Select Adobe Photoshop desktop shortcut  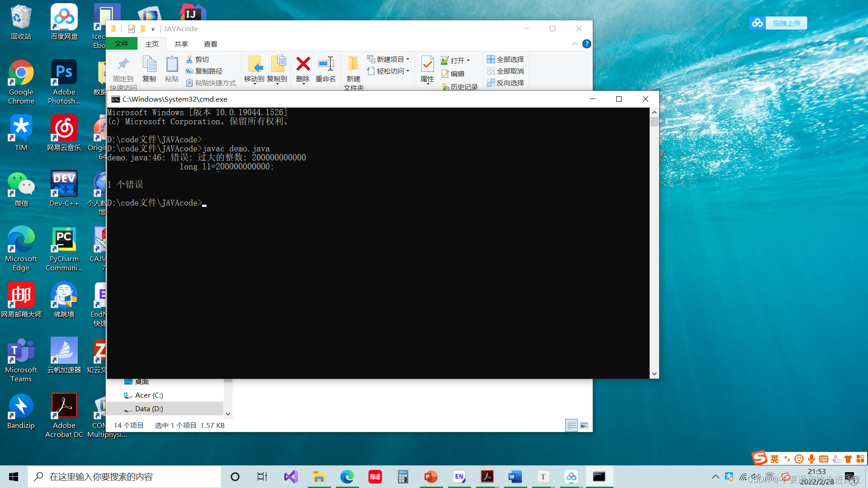coord(64,82)
